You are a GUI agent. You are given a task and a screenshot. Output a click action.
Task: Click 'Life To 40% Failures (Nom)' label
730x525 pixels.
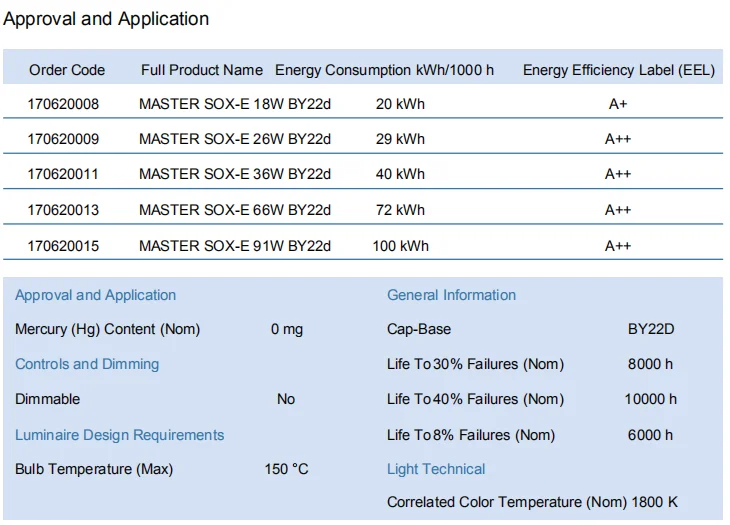point(475,399)
